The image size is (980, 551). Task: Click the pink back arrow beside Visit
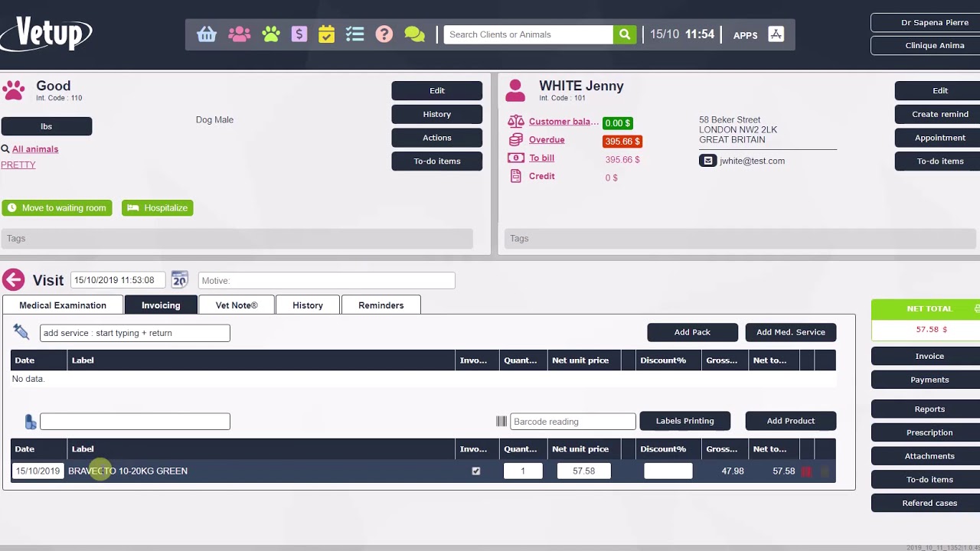point(13,280)
